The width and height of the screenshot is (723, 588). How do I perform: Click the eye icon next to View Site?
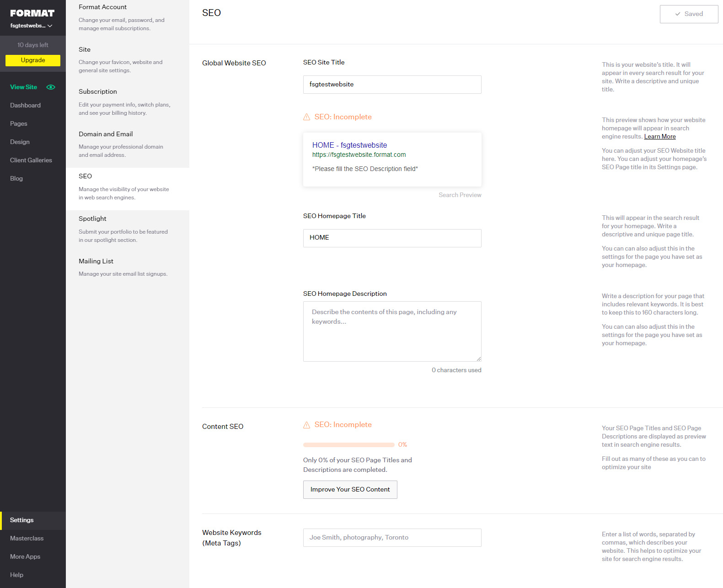point(51,87)
